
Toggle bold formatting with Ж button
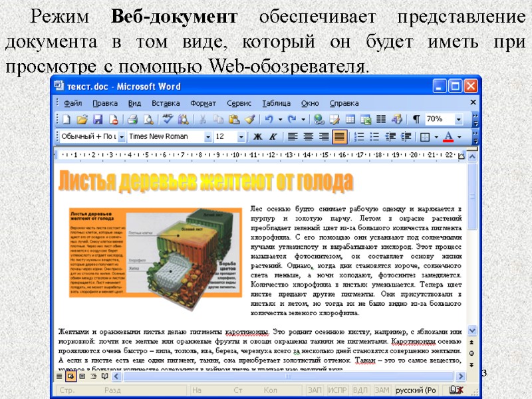point(257,136)
